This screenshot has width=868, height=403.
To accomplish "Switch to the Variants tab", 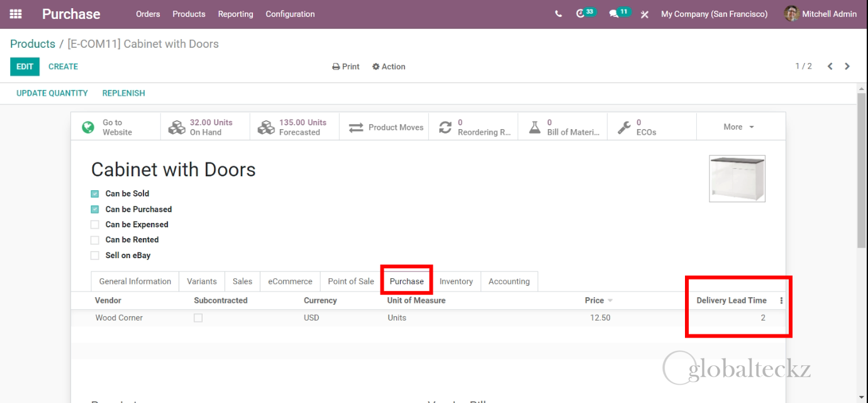I will click(202, 281).
